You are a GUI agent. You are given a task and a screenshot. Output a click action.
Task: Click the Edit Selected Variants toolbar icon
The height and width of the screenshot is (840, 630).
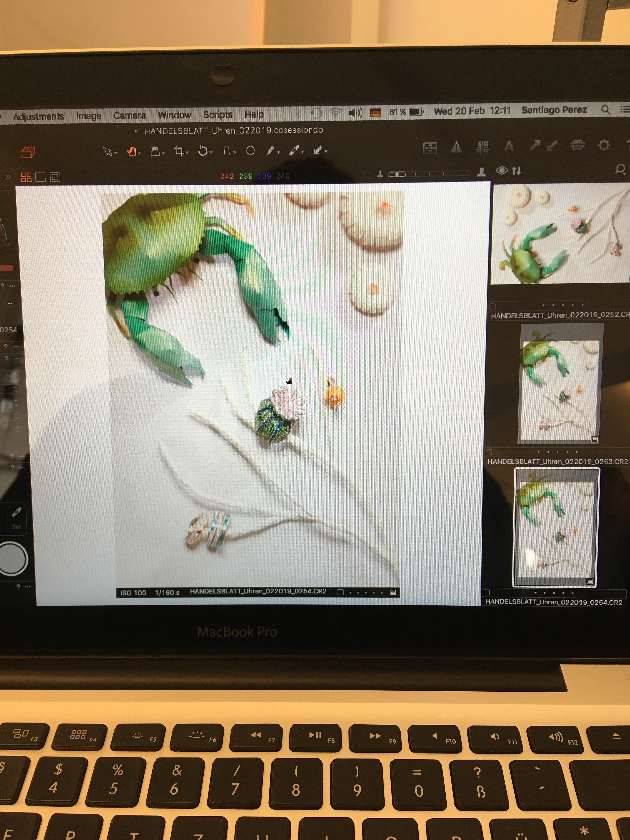[430, 148]
